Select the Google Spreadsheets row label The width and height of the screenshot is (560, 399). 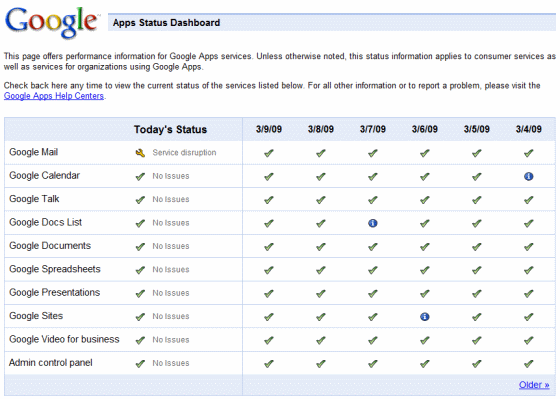55,269
